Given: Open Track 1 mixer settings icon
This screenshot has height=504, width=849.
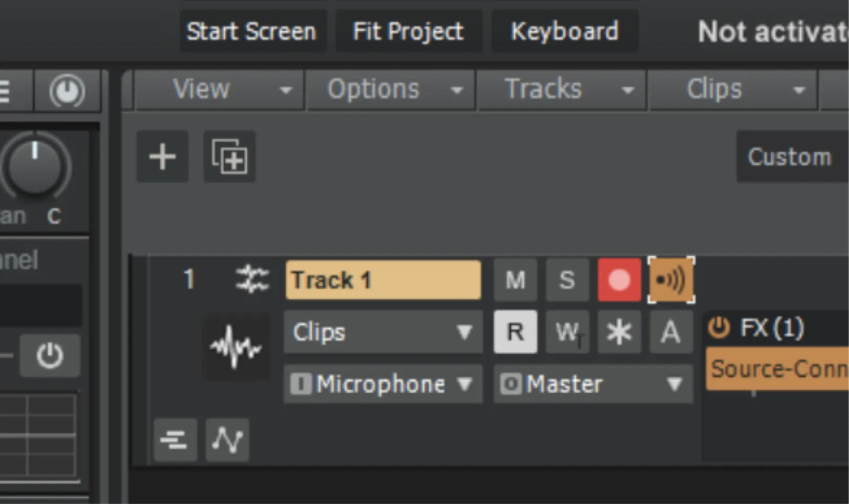Looking at the screenshot, I should [252, 279].
